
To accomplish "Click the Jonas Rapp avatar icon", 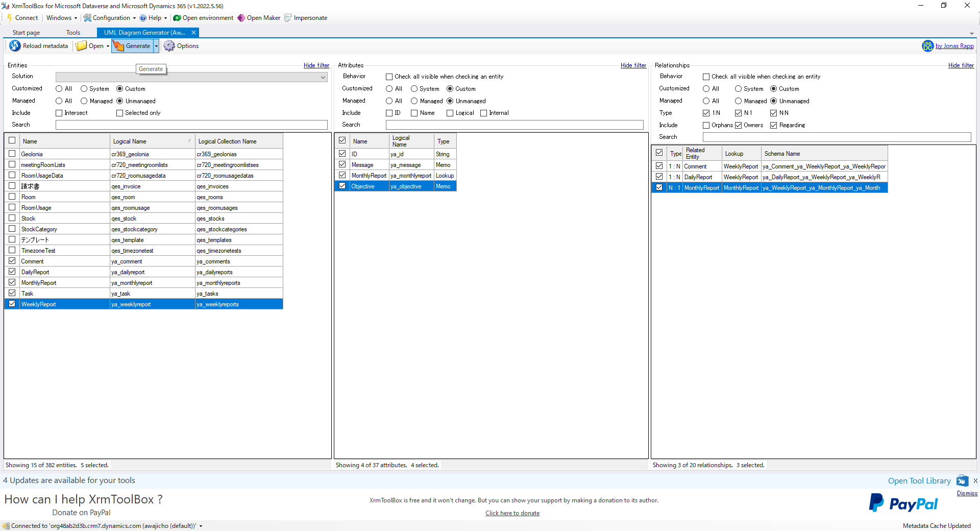I will (x=927, y=46).
